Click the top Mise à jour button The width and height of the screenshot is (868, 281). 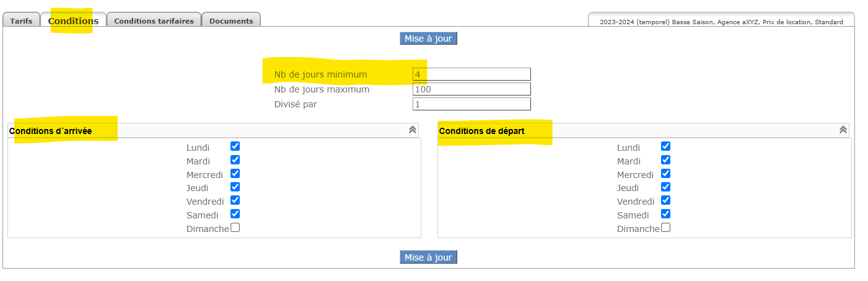pyautogui.click(x=428, y=38)
